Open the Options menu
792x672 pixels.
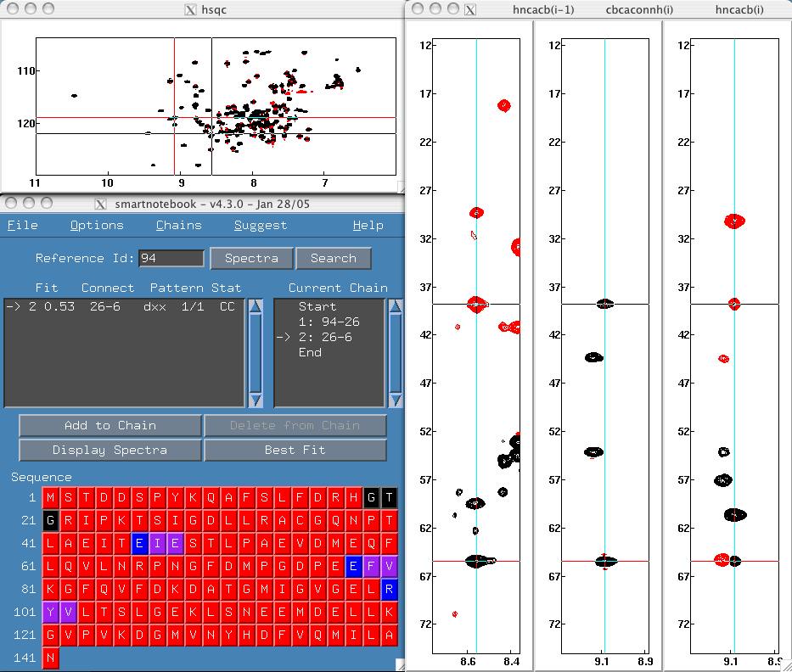click(97, 225)
